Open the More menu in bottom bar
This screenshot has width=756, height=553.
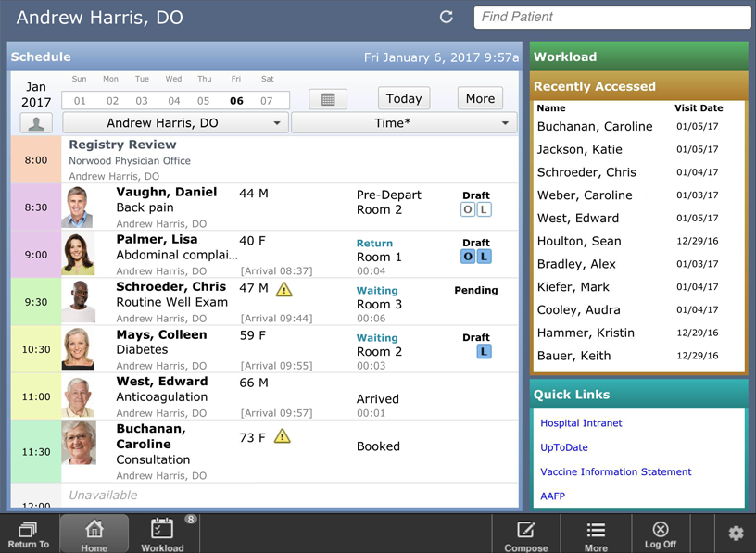tap(596, 534)
